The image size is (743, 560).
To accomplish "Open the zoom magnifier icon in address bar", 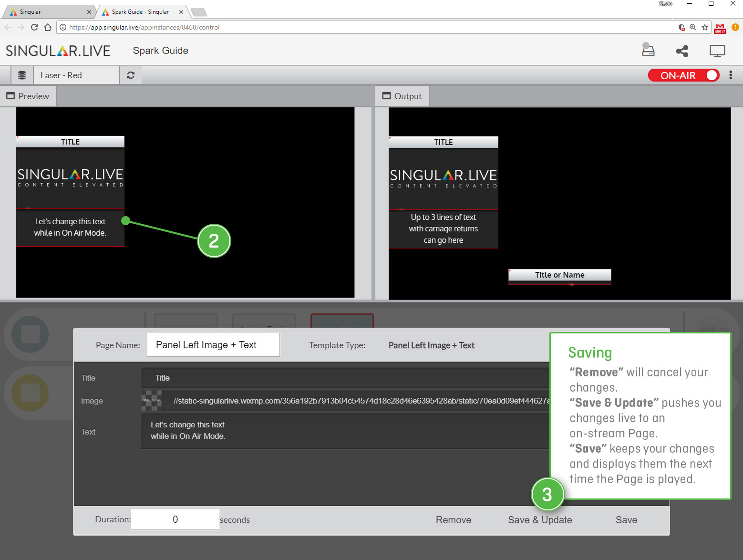I will pyautogui.click(x=693, y=27).
